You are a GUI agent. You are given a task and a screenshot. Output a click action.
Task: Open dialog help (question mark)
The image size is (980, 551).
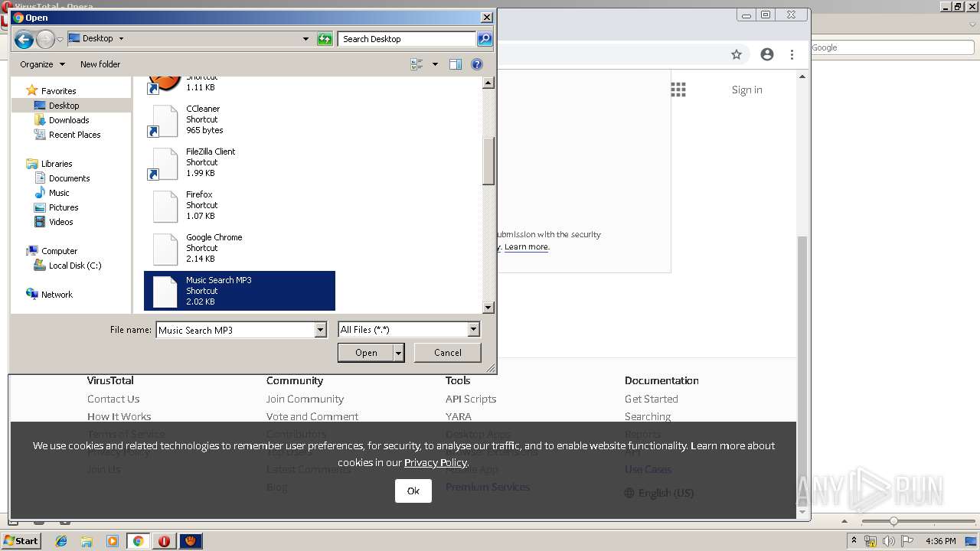coord(477,64)
